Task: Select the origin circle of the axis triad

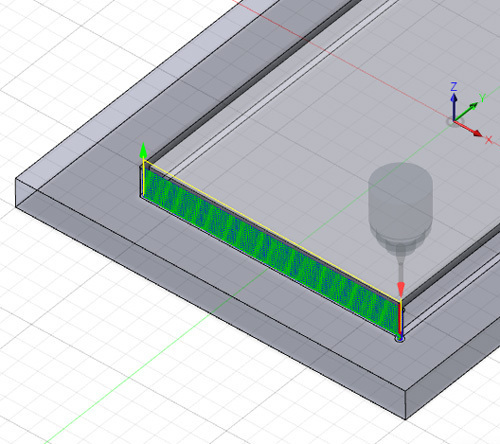Action: [452, 122]
